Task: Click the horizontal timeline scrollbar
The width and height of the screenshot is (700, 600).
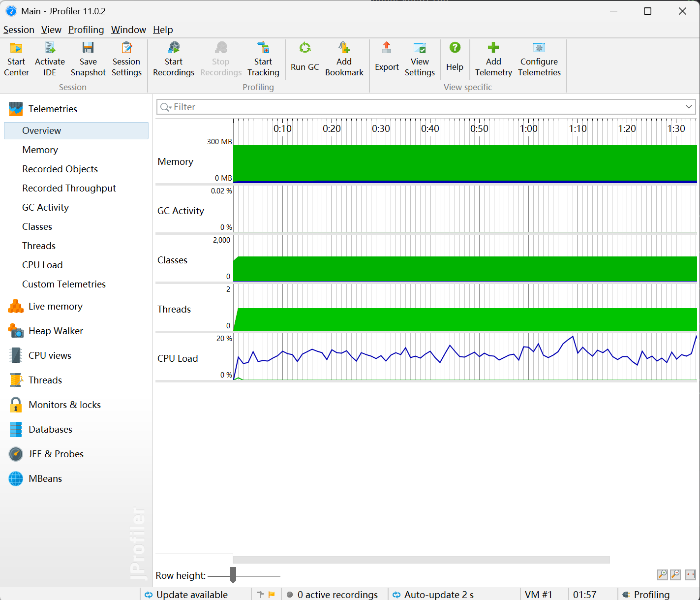Action: click(x=421, y=560)
